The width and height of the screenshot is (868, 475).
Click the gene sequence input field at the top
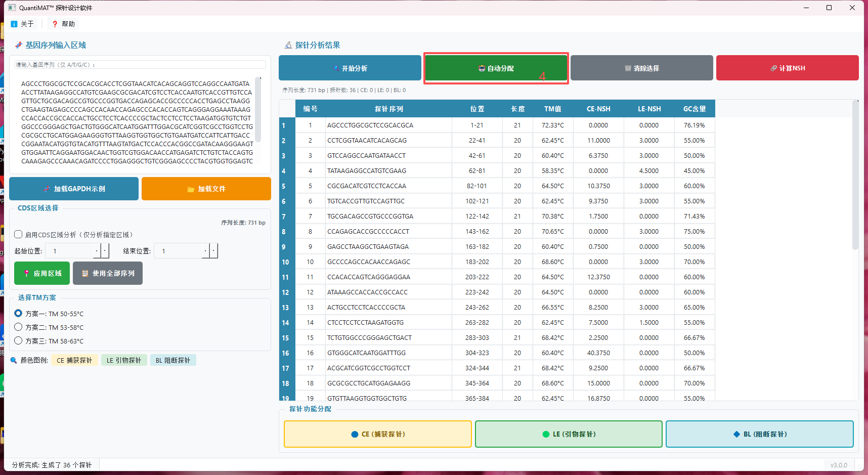140,64
